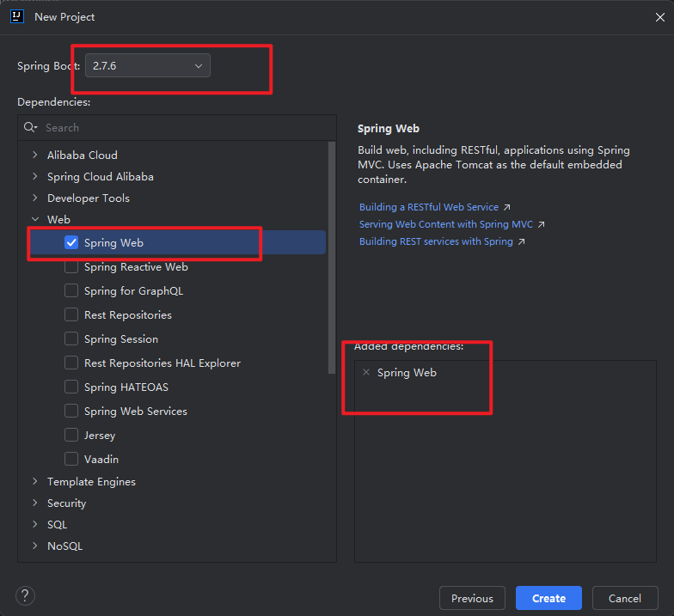Open Serving Web Content with Spring MVC link
The height and width of the screenshot is (616, 674).
tap(445, 224)
